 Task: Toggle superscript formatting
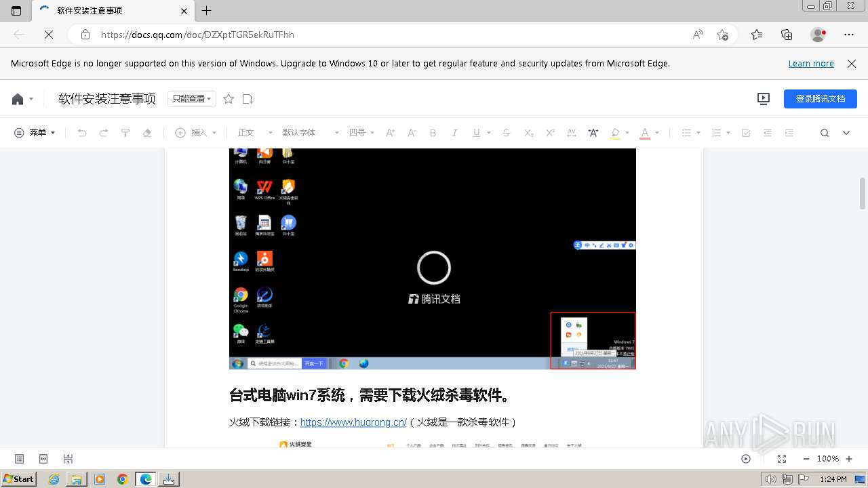tap(551, 133)
